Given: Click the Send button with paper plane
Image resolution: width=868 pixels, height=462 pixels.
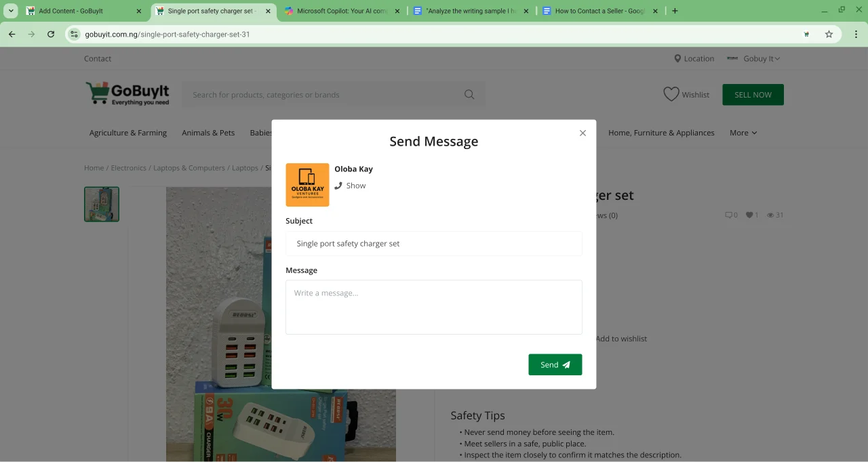Looking at the screenshot, I should (x=555, y=364).
